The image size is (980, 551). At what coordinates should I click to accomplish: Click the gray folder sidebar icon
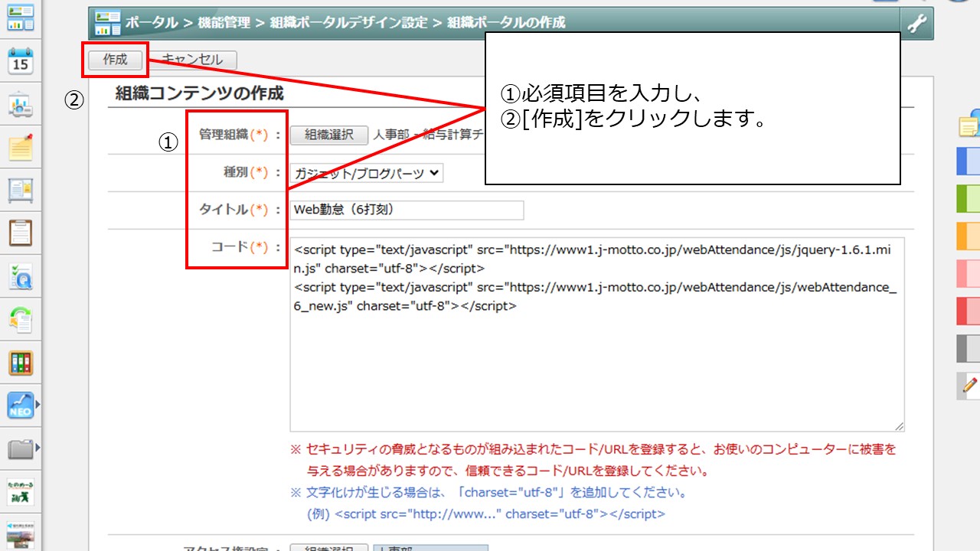(x=21, y=449)
